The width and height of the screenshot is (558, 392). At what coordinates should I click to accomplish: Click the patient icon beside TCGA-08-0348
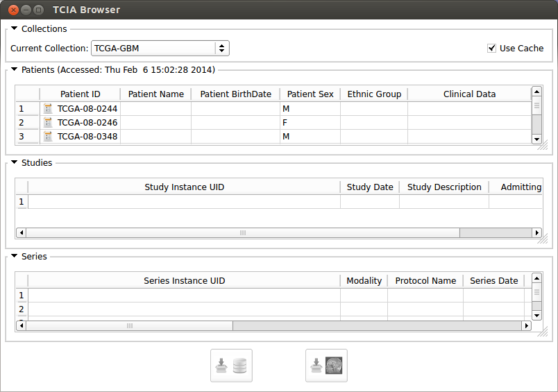[48, 137]
